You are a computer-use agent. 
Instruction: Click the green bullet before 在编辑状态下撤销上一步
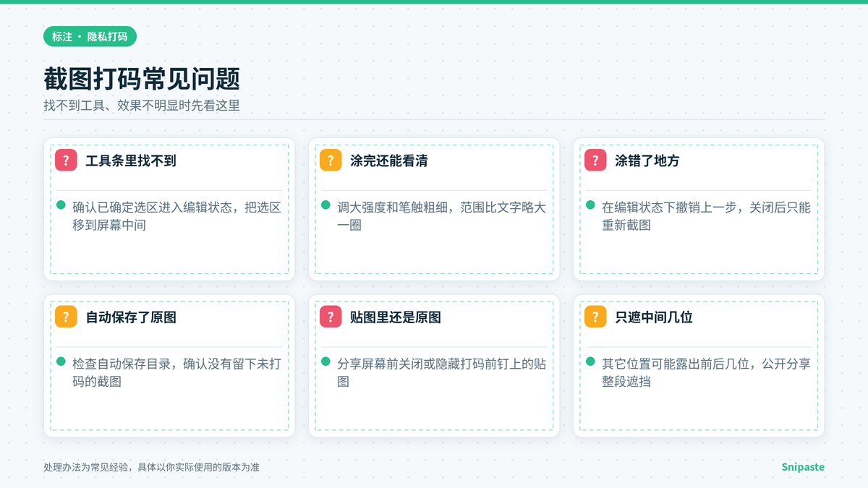590,205
